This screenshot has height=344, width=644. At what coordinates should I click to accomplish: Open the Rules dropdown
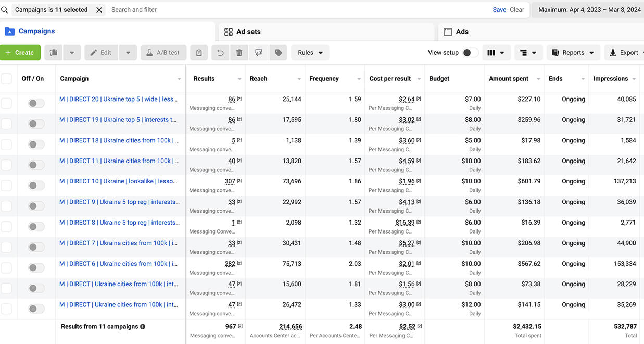(x=310, y=53)
